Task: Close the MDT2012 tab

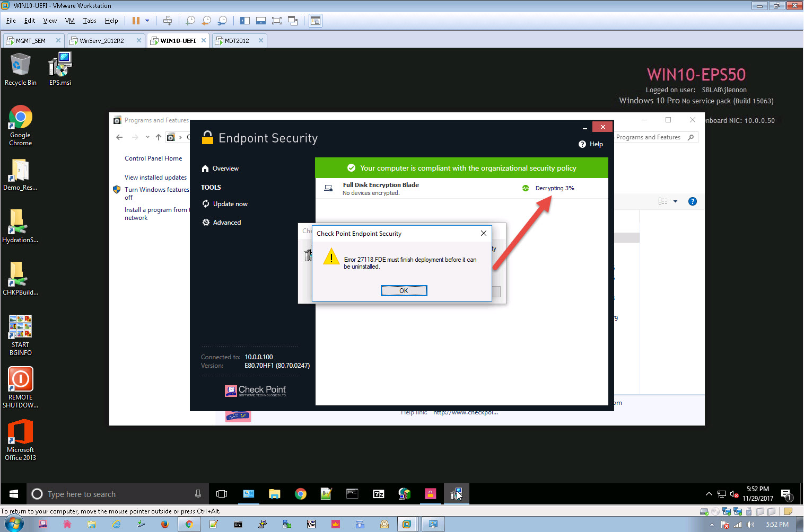Action: pyautogui.click(x=260, y=40)
